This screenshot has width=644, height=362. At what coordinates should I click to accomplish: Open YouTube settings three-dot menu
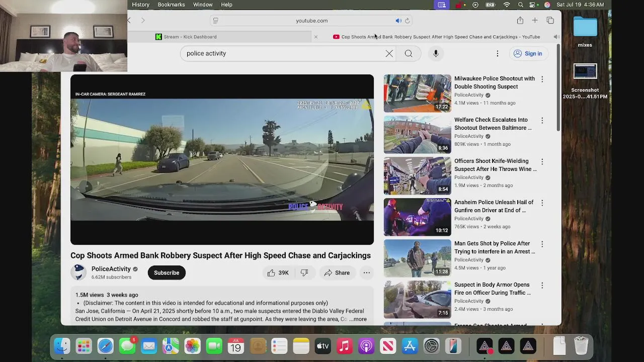(x=498, y=53)
